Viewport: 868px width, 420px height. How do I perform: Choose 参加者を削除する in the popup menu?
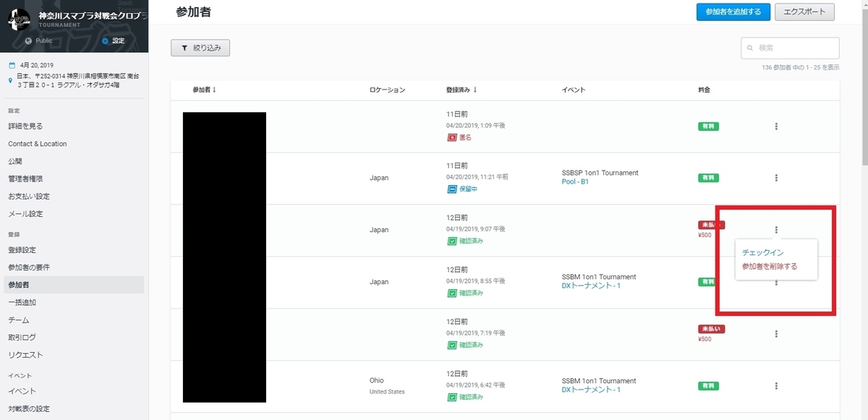tap(770, 267)
